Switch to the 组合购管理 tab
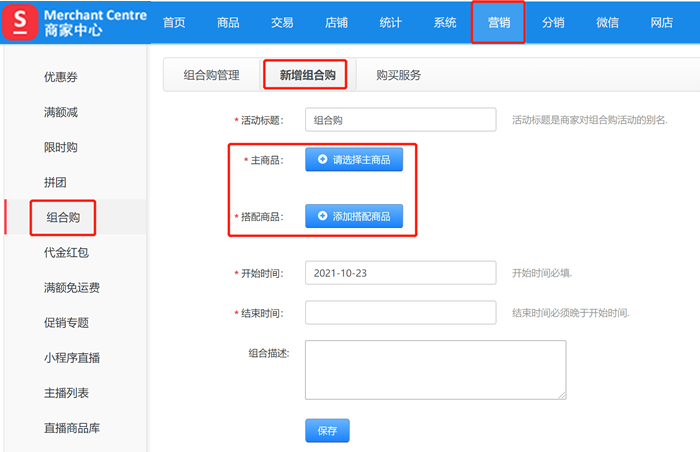The height and width of the screenshot is (452, 700). click(x=211, y=74)
